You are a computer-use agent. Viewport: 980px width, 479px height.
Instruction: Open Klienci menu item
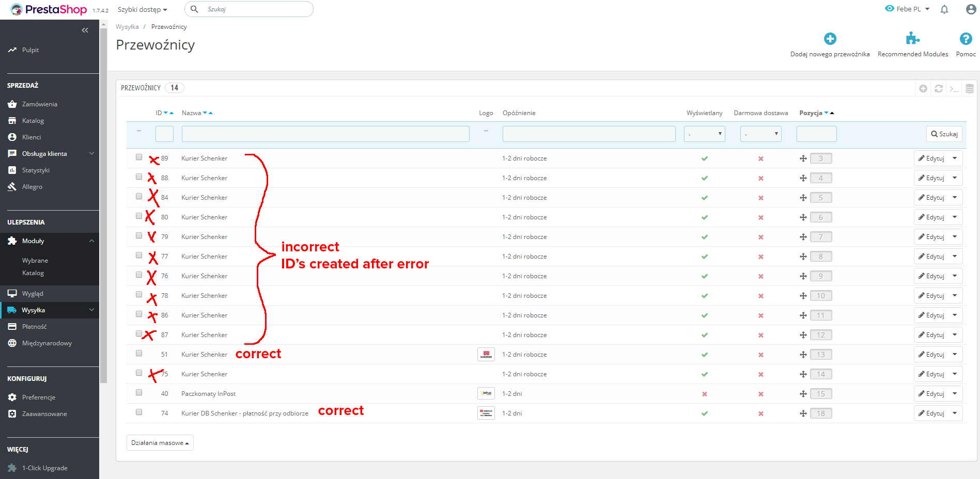click(x=32, y=137)
